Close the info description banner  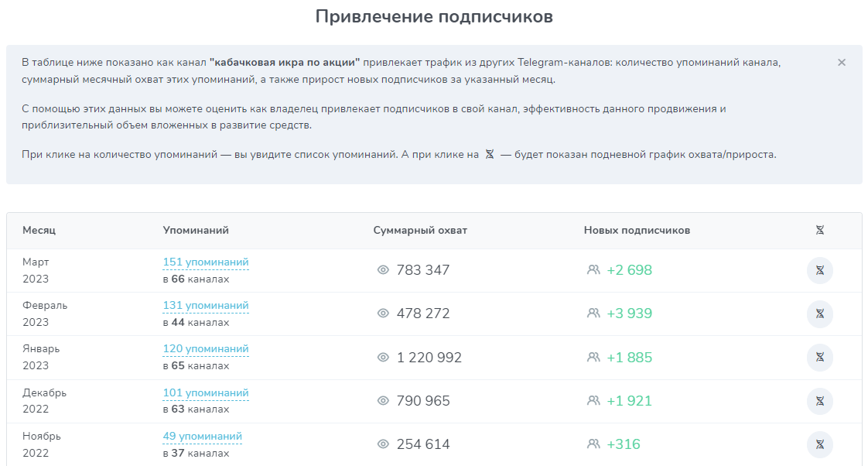click(x=842, y=63)
